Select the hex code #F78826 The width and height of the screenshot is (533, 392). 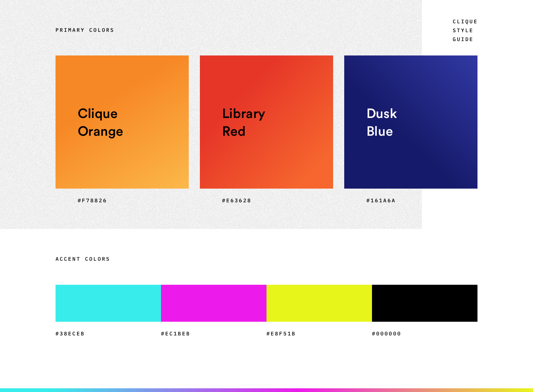coord(92,200)
